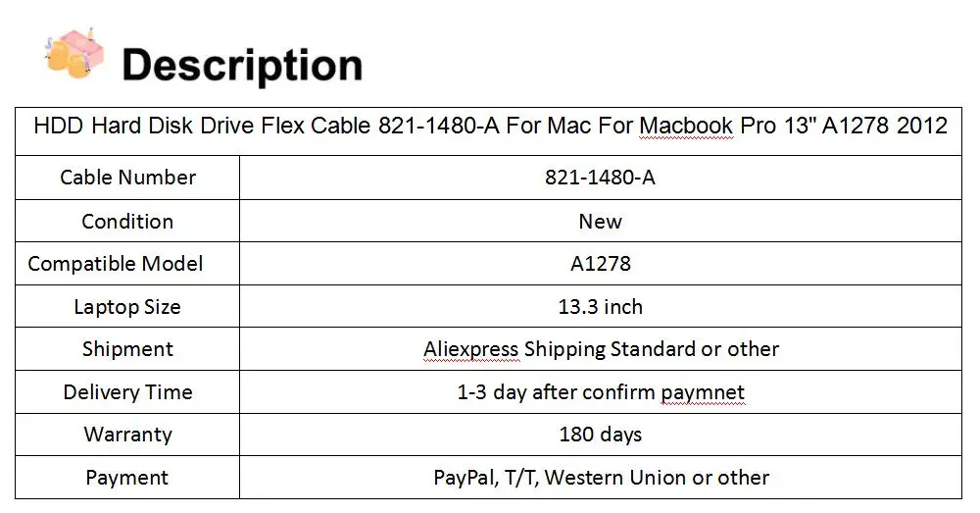Screen dimensions: 980x513
Task: Select the 13.3 inch value
Action: tap(601, 307)
